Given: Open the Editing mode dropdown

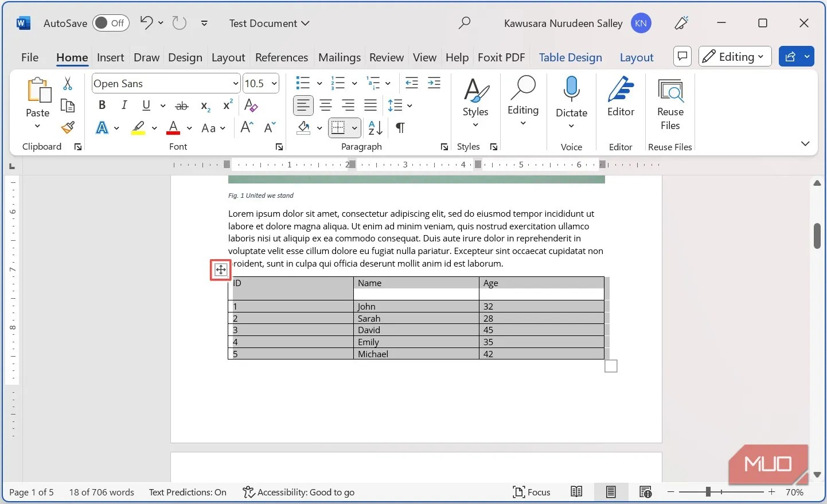Looking at the screenshot, I should (735, 56).
